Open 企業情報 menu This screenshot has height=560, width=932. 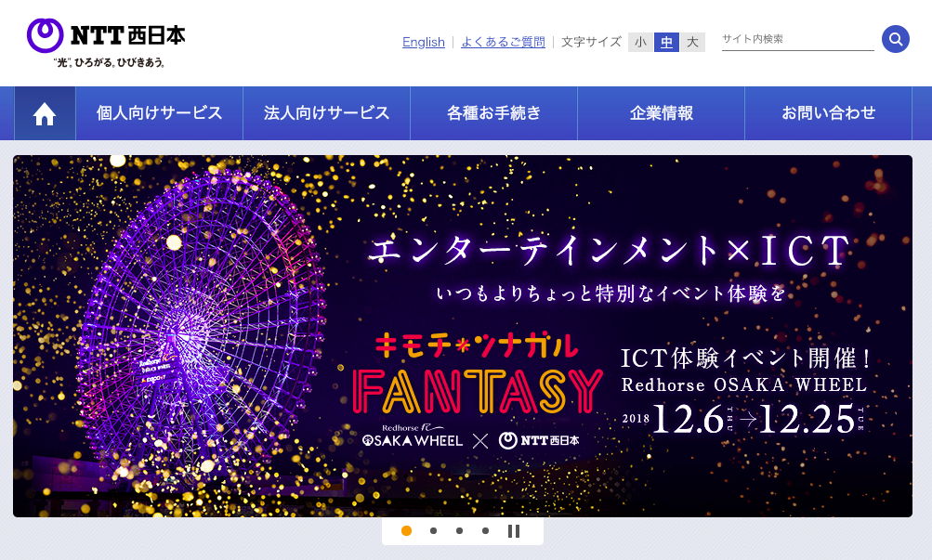pyautogui.click(x=661, y=113)
